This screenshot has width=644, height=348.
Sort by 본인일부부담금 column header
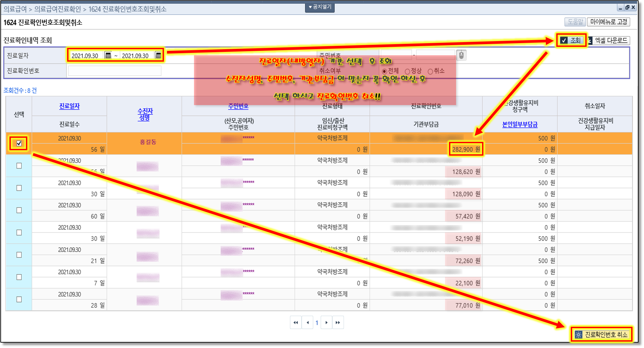[x=520, y=124]
